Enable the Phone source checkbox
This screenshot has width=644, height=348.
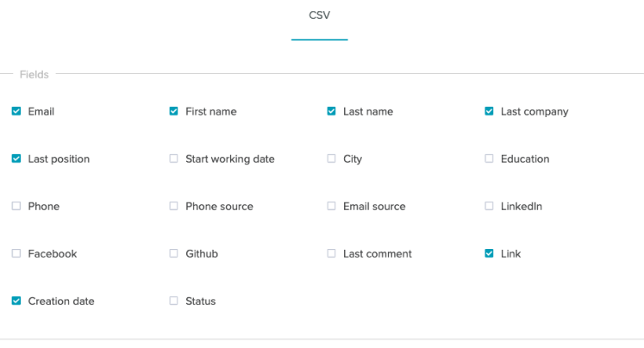(174, 206)
